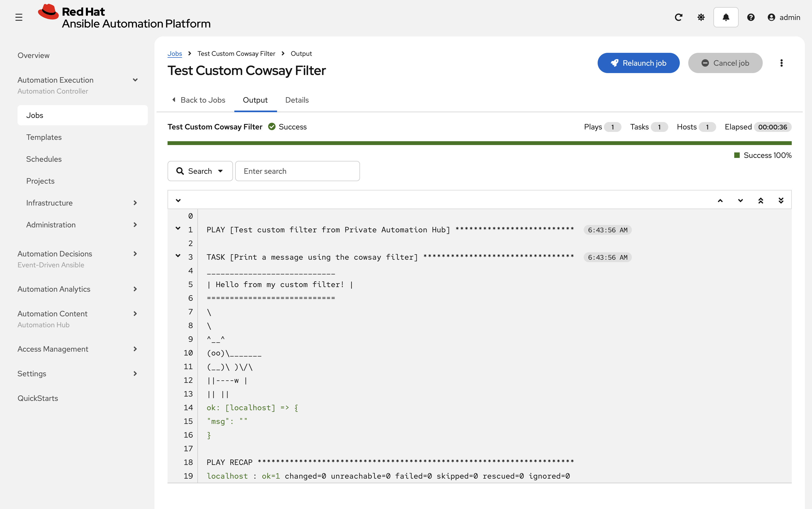Follow the Jobs breadcrumb link
Image resolution: width=812 pixels, height=509 pixels.
174,54
